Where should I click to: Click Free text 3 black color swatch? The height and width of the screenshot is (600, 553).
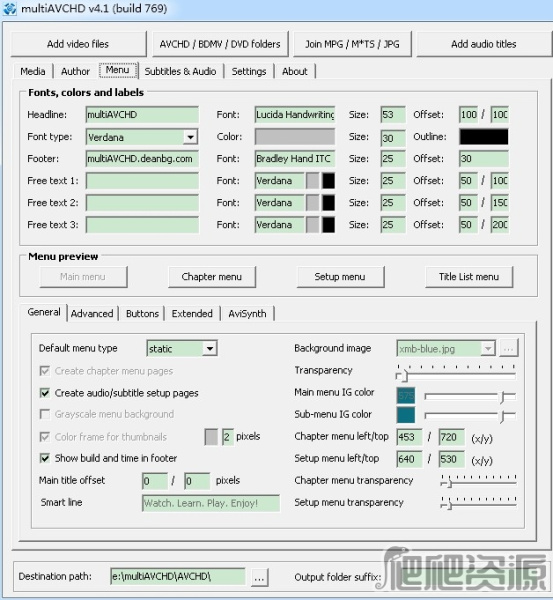[x=328, y=225]
